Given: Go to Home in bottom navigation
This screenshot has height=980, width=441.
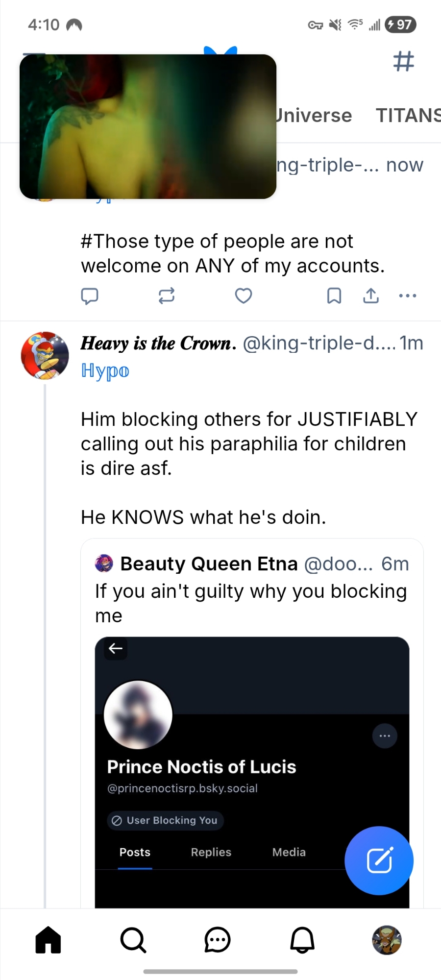Looking at the screenshot, I should [48, 940].
